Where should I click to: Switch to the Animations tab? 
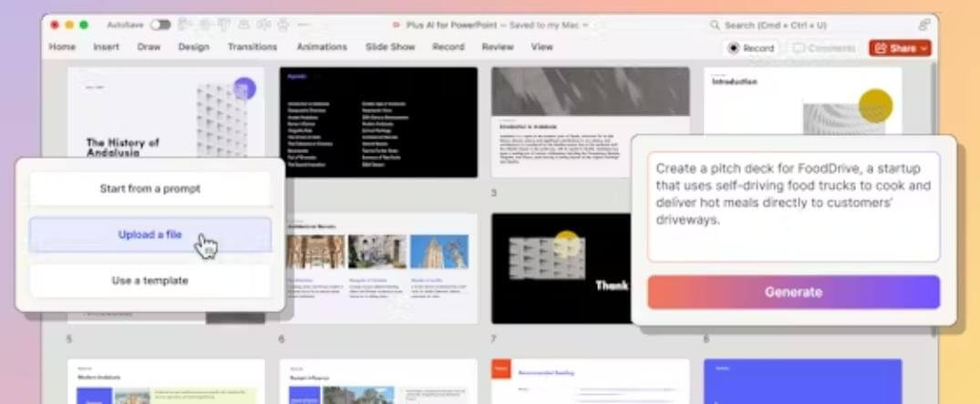322,47
